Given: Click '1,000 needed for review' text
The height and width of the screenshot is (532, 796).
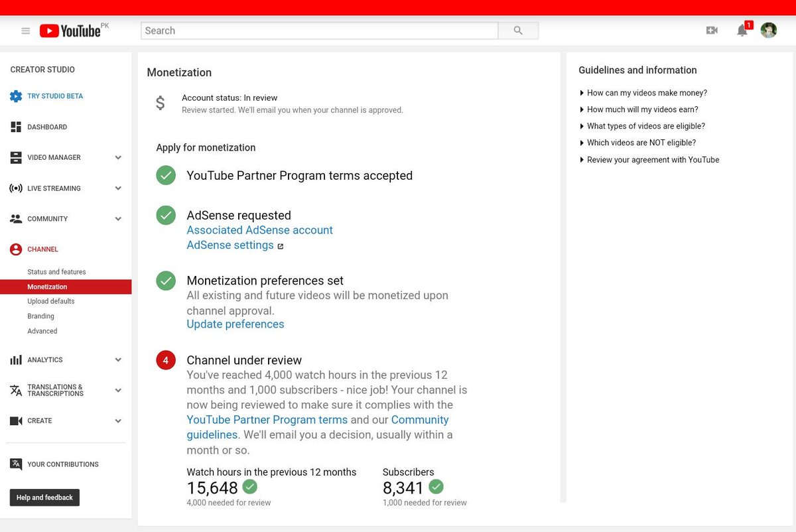Looking at the screenshot, I should 425,503.
